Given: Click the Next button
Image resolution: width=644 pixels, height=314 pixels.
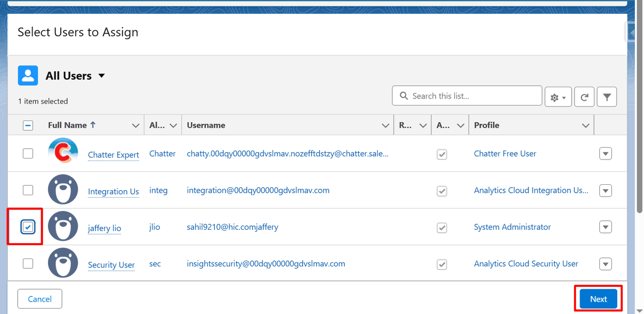Looking at the screenshot, I should [598, 299].
